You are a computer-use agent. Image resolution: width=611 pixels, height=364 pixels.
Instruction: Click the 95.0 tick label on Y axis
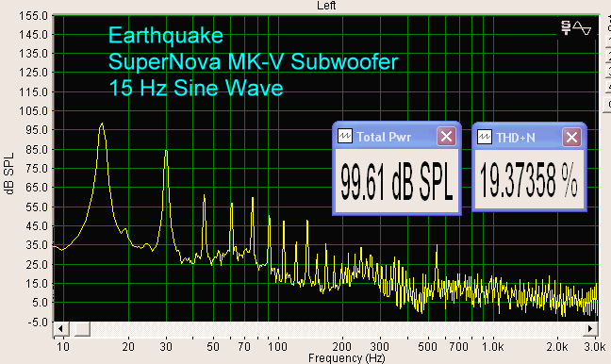pos(37,130)
